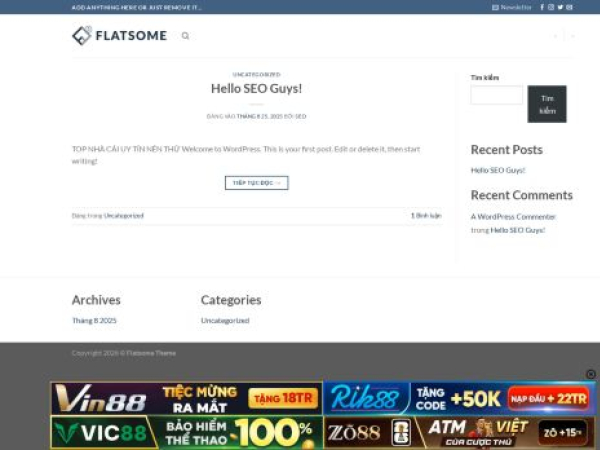Open the Tháng 8 2025 archive

(x=94, y=321)
